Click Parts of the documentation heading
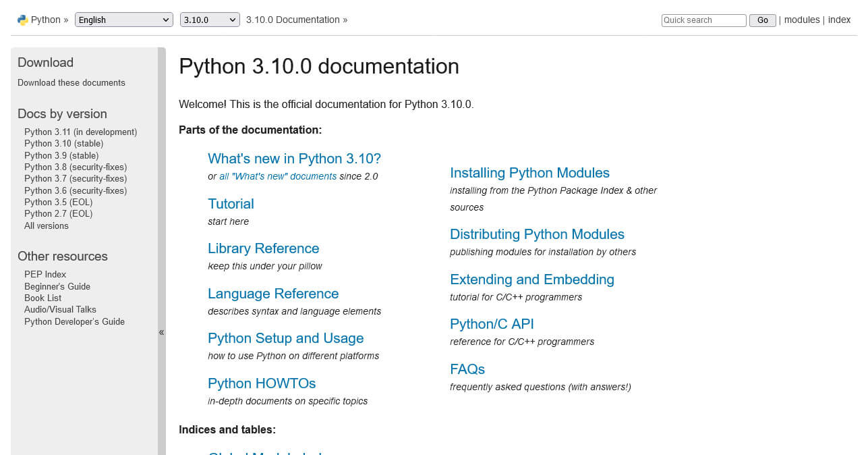Screen dimensions: 868x455 pos(250,130)
